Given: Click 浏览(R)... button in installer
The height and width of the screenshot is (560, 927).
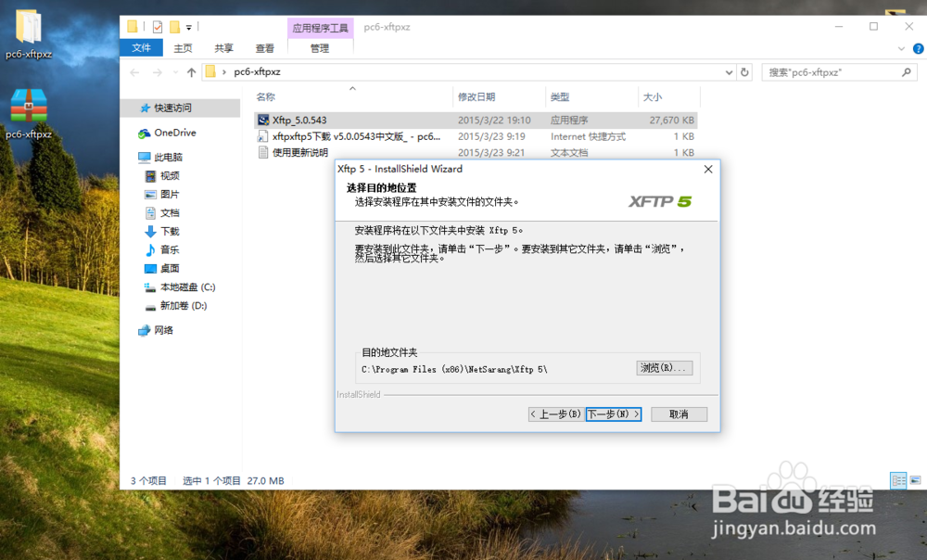Looking at the screenshot, I should [x=665, y=368].
